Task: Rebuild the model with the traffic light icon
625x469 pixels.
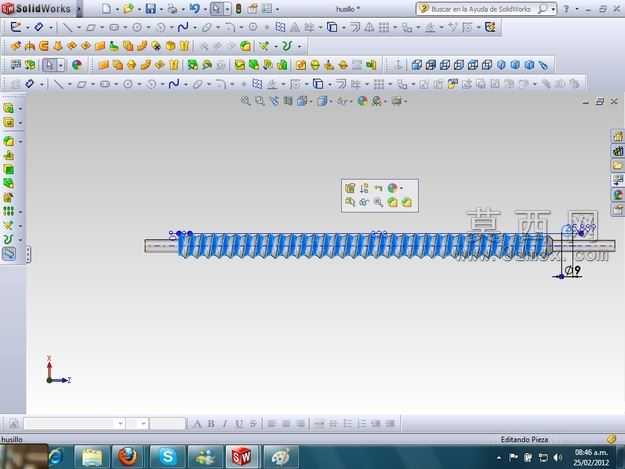Action: pyautogui.click(x=238, y=8)
